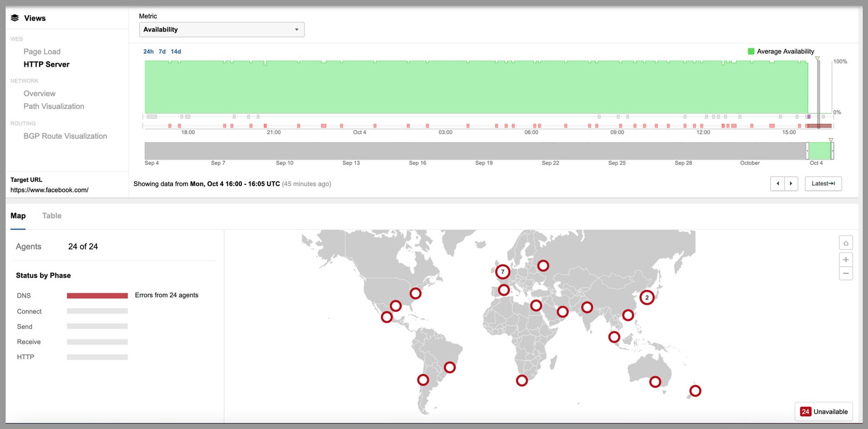868x429 pixels.
Task: Select the 7d time range
Action: coord(162,52)
